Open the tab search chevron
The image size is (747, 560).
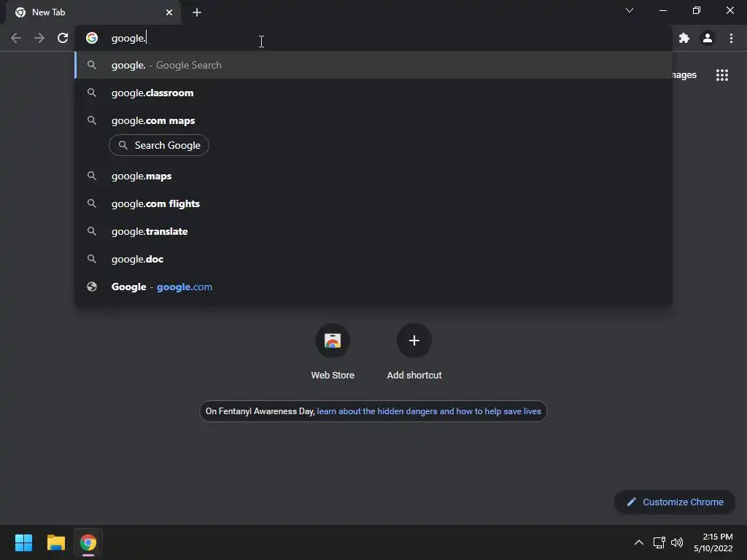tap(630, 10)
